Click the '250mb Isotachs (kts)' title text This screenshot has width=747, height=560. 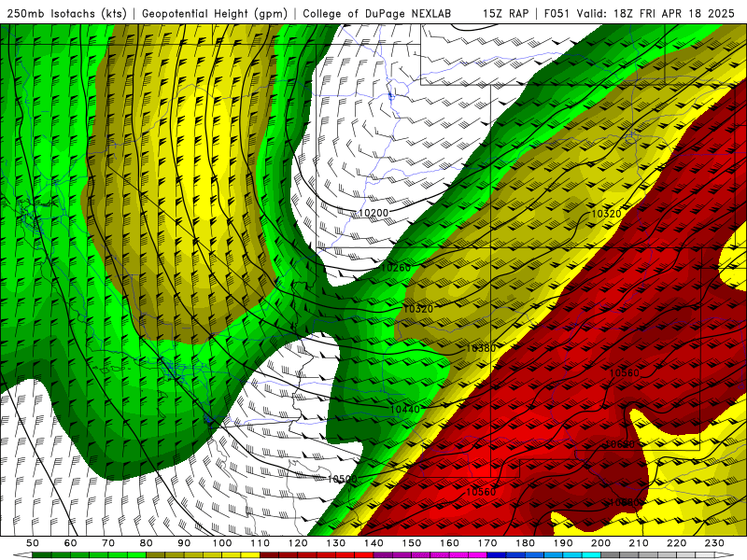tap(66, 14)
